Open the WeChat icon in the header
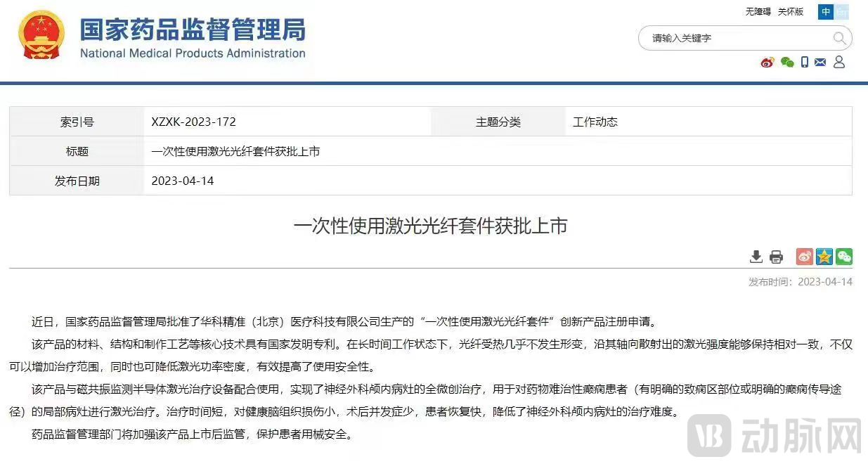This screenshot has height=464, width=868. click(x=786, y=62)
